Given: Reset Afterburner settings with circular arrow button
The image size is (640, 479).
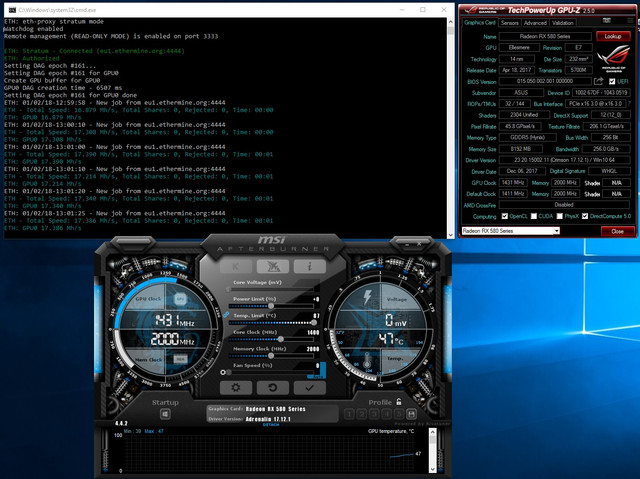Looking at the screenshot, I should (x=273, y=388).
